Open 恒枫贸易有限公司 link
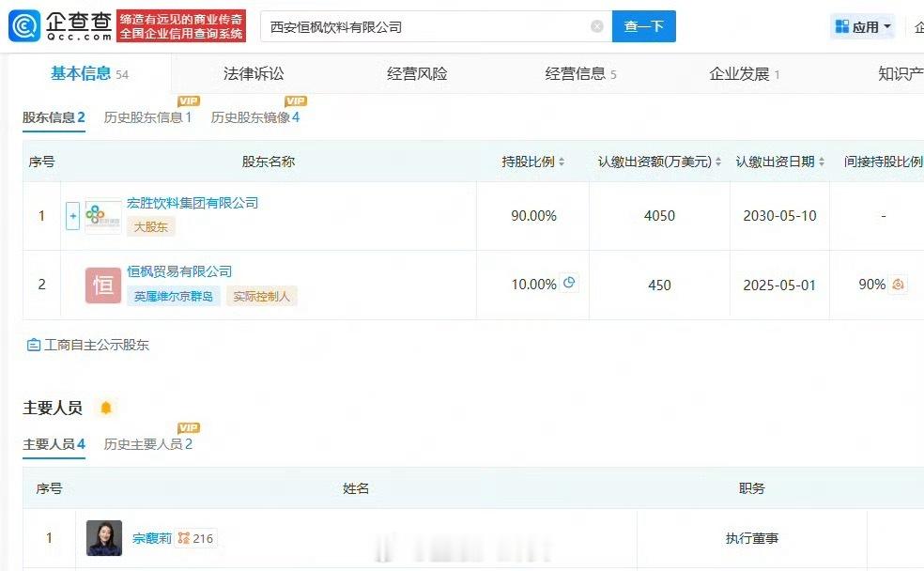 click(179, 271)
